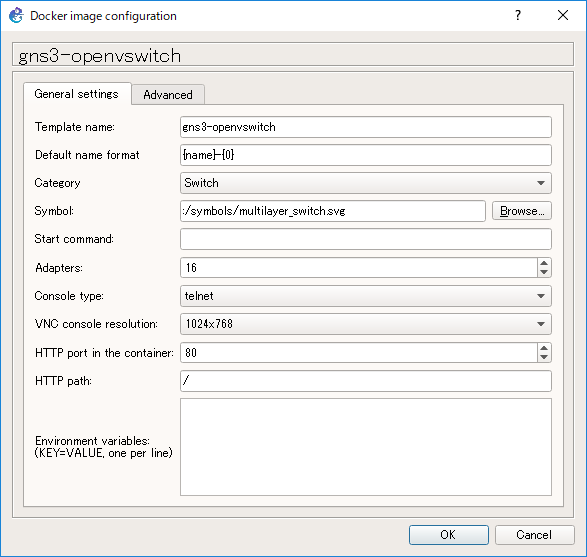Image resolution: width=587 pixels, height=557 pixels.
Task: Click the 'VNC console resolution:' label
Action: [x=96, y=324]
